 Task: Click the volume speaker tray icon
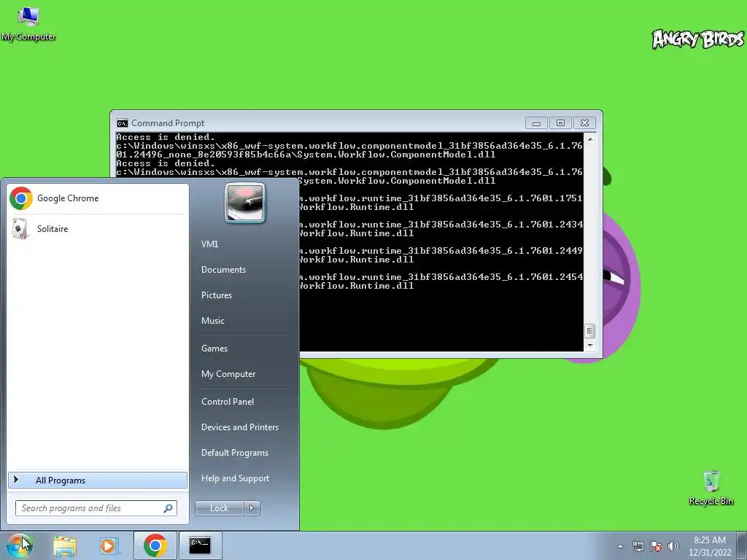[x=673, y=546]
